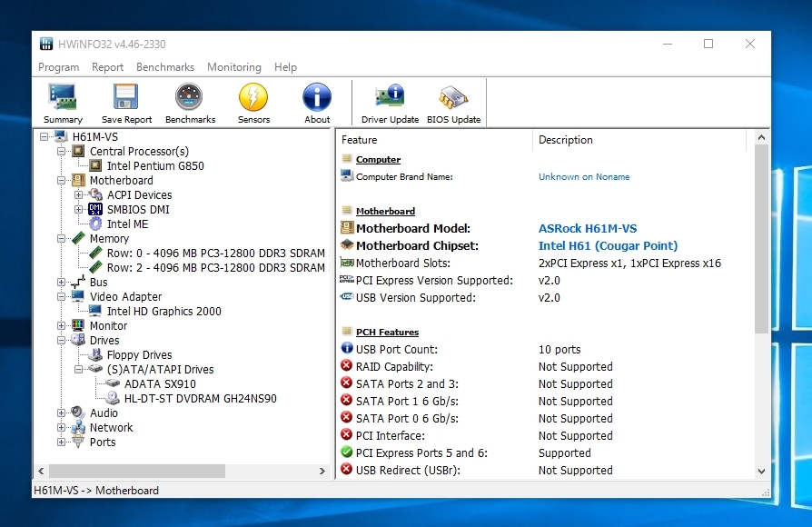
Task: Launch Driver Update from the toolbar
Action: click(390, 97)
